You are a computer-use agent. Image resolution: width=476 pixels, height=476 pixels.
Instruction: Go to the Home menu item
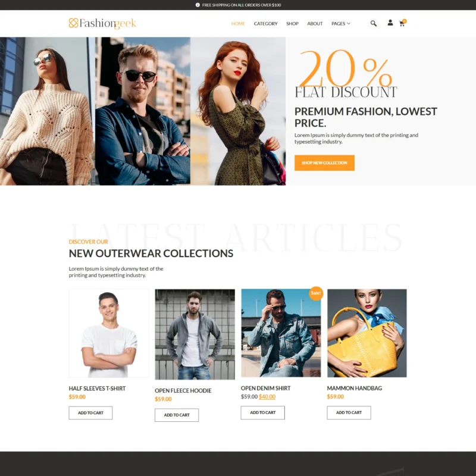pyautogui.click(x=238, y=24)
